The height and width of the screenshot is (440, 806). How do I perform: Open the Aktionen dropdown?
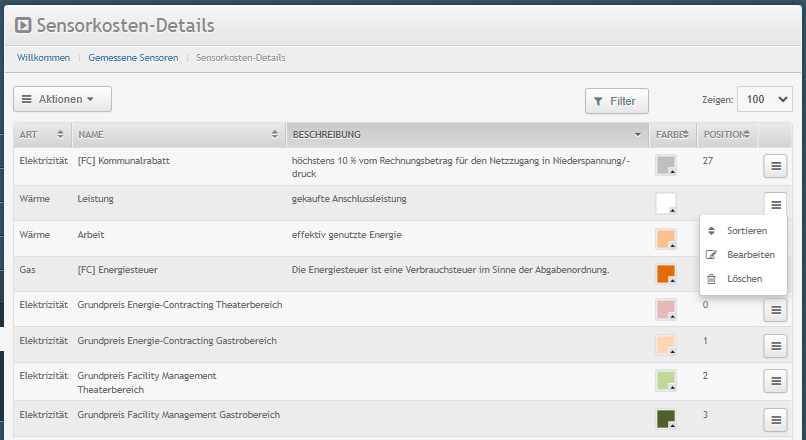(x=62, y=99)
